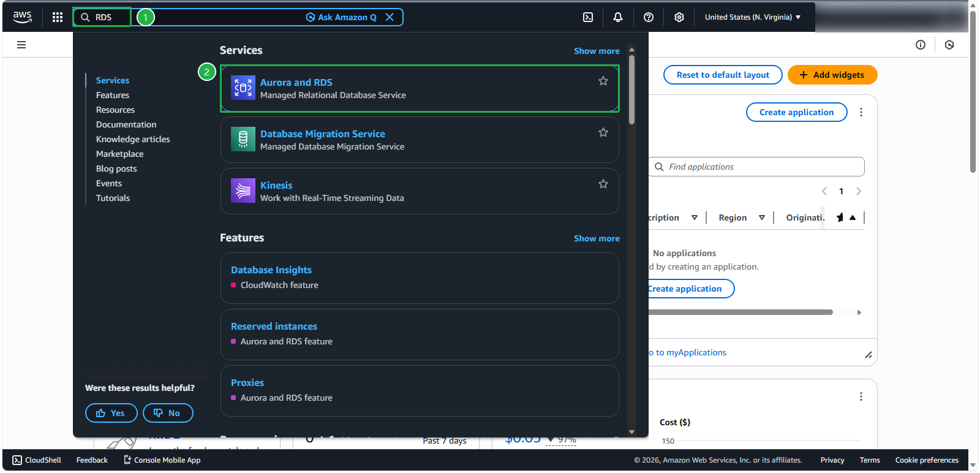The image size is (980, 473).
Task: Open Kinesis service link
Action: [276, 185]
